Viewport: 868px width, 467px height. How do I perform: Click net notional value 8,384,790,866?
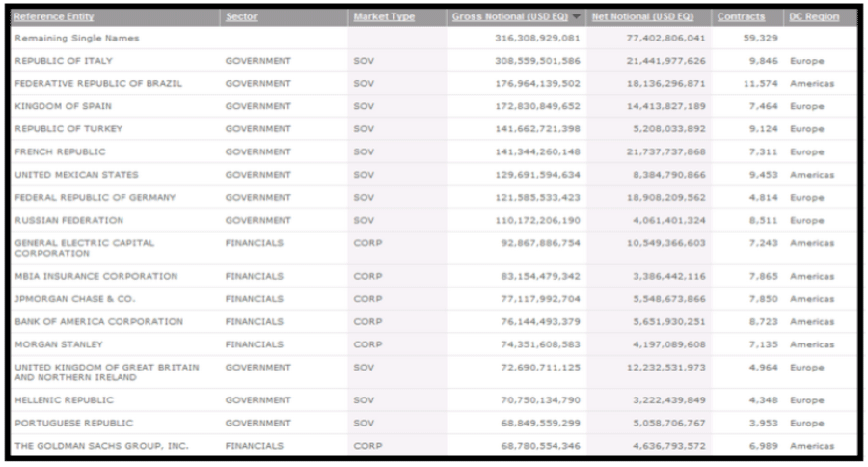click(x=669, y=175)
